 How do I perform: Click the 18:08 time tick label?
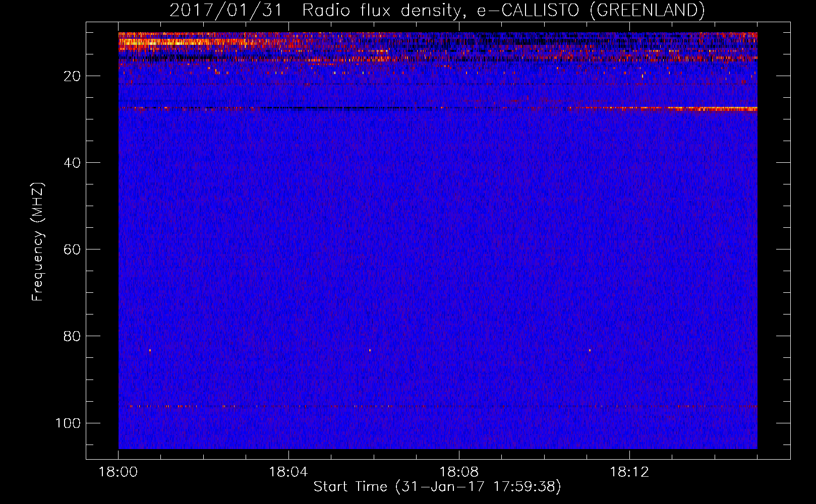[x=459, y=472]
